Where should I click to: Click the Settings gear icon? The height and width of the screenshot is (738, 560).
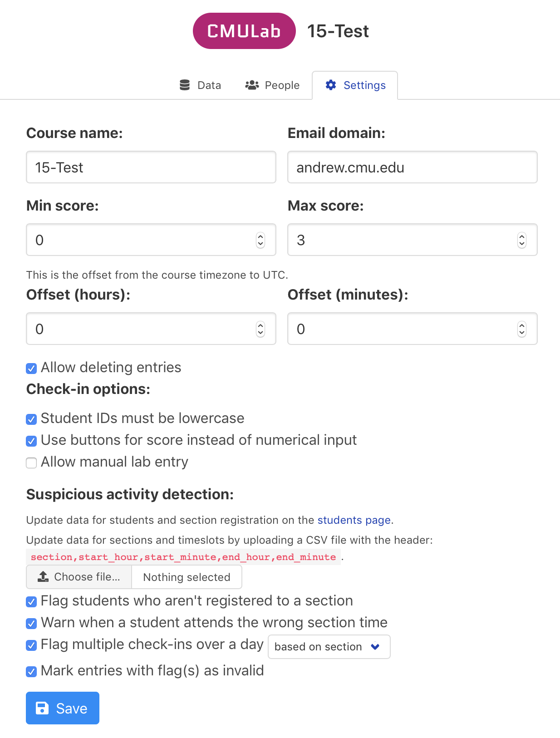tap(331, 85)
